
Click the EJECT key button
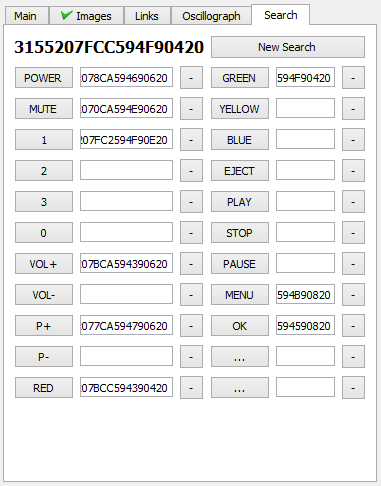pos(240,171)
